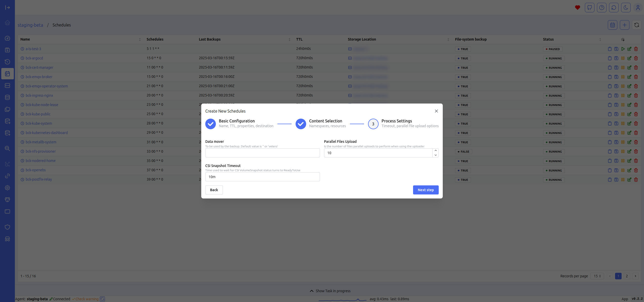Click Check warning in status bar
The width and height of the screenshot is (644, 302).
point(85,299)
